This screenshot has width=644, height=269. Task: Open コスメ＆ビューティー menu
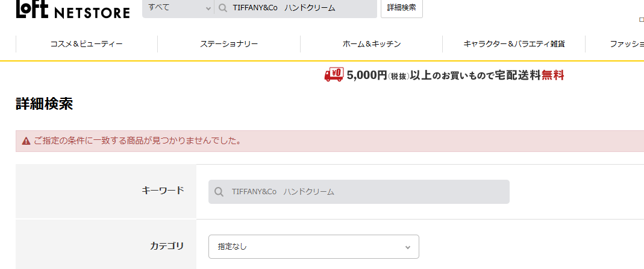(87, 44)
